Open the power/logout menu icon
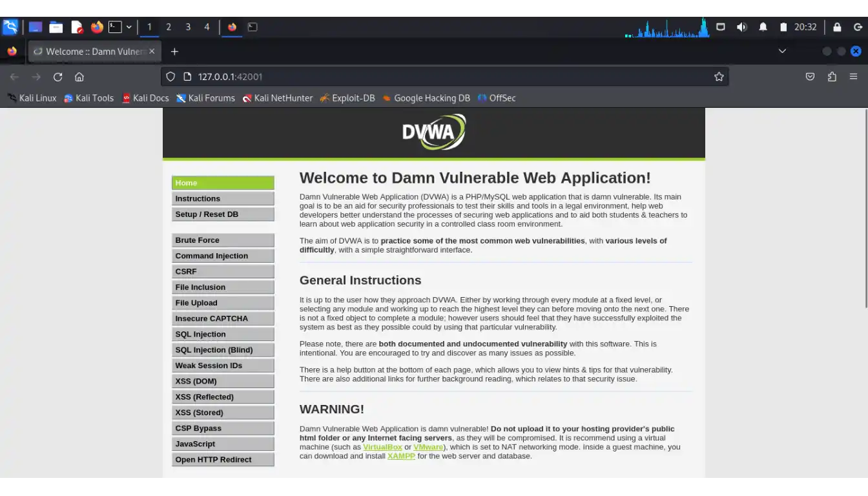 (x=858, y=27)
